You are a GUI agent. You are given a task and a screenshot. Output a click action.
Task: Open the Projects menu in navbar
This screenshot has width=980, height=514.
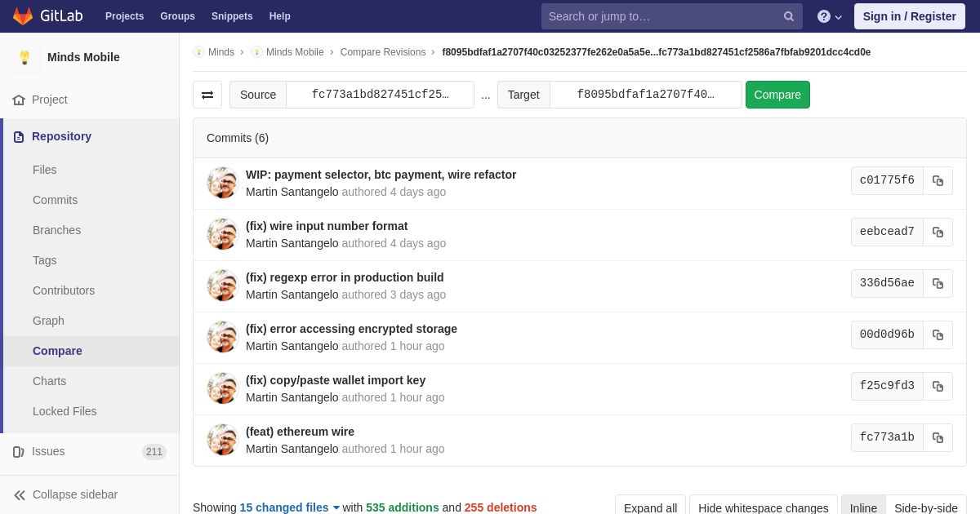point(124,16)
